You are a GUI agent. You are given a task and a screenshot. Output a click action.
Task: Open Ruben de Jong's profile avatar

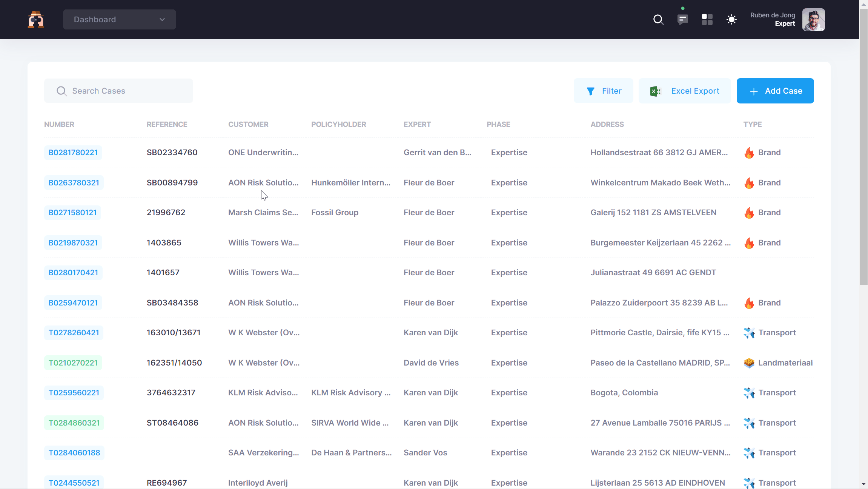click(x=813, y=20)
